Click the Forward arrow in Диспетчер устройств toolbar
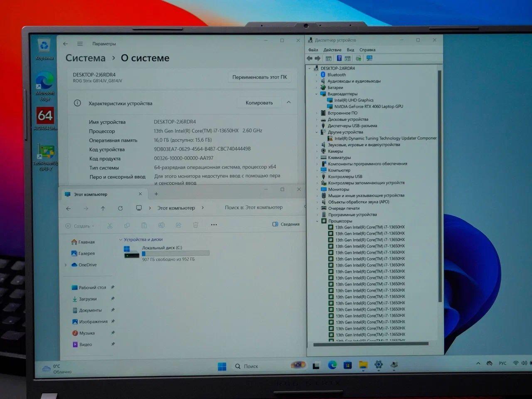Screen dimensions: 532x399 point(318,59)
